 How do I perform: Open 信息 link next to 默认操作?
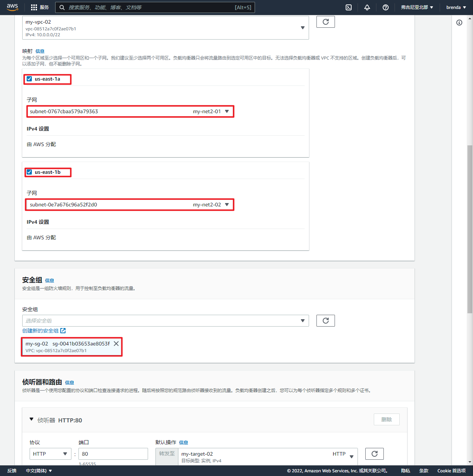tap(184, 443)
